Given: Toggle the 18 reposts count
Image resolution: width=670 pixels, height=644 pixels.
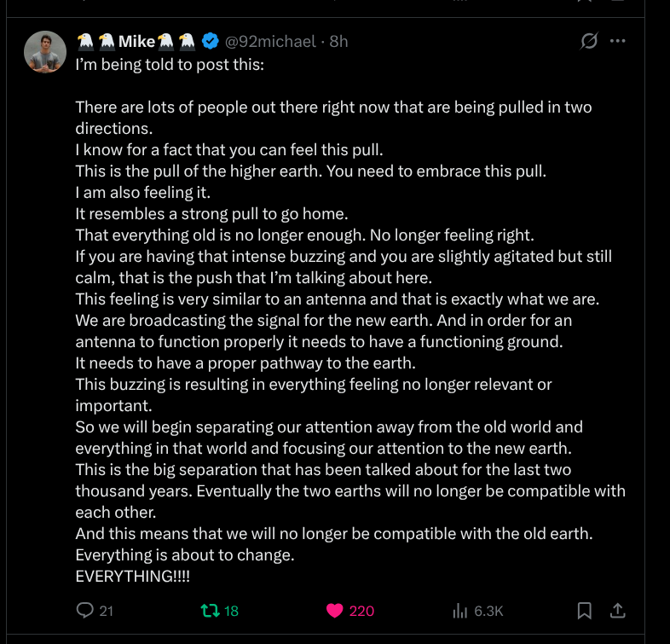Looking at the screenshot, I should pyautogui.click(x=232, y=611).
